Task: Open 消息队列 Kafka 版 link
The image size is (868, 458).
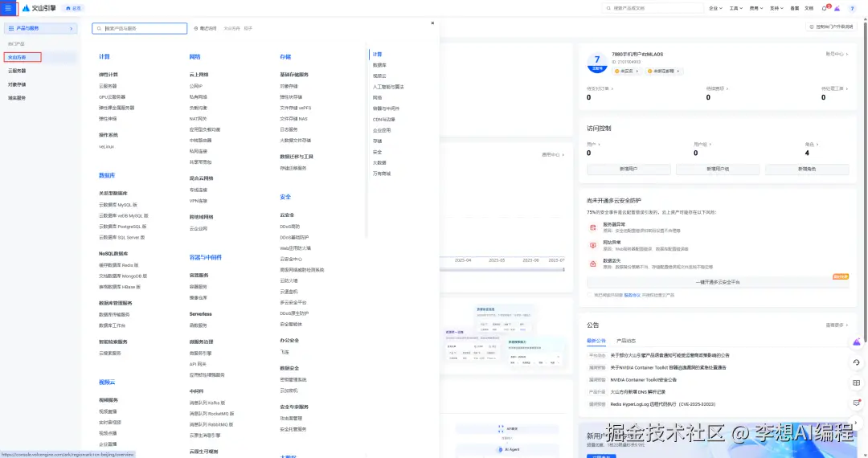Action: pyautogui.click(x=207, y=403)
